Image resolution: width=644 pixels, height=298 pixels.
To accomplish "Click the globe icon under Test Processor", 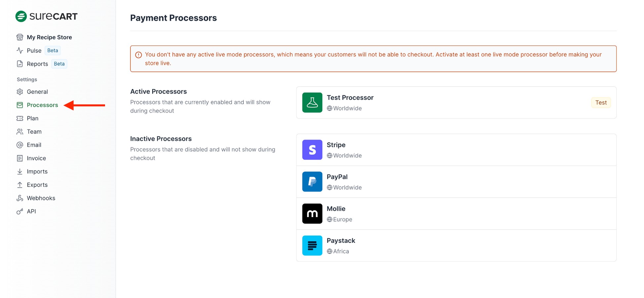I will pyautogui.click(x=330, y=108).
